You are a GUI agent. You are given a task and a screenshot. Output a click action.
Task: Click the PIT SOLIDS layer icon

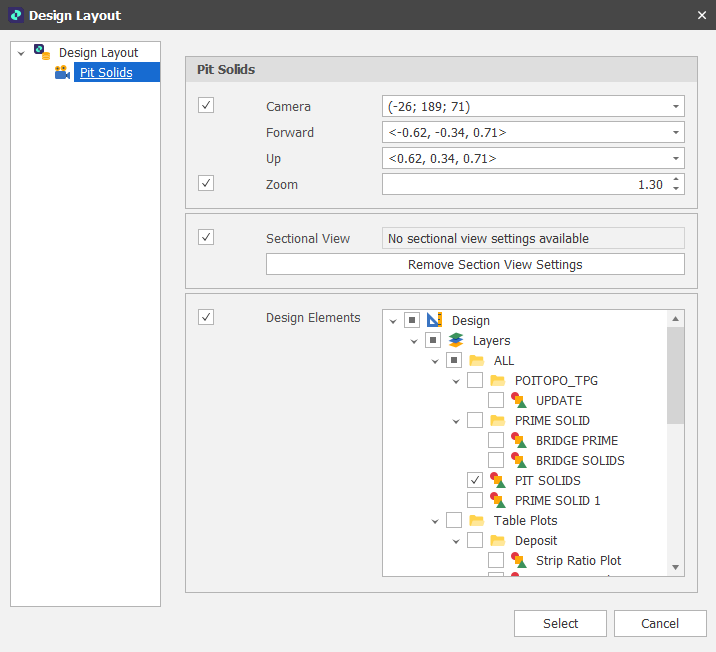point(498,480)
